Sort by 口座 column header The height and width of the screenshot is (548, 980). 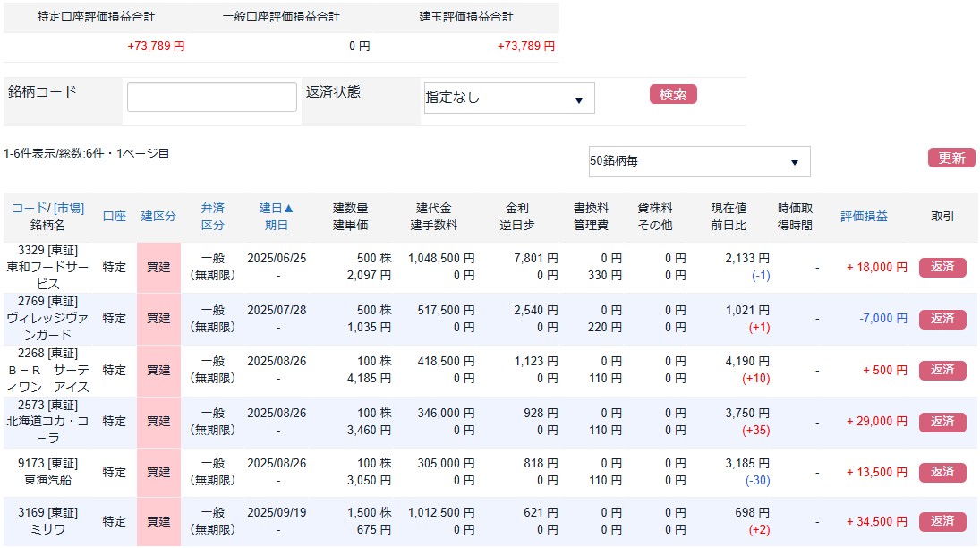(x=114, y=217)
